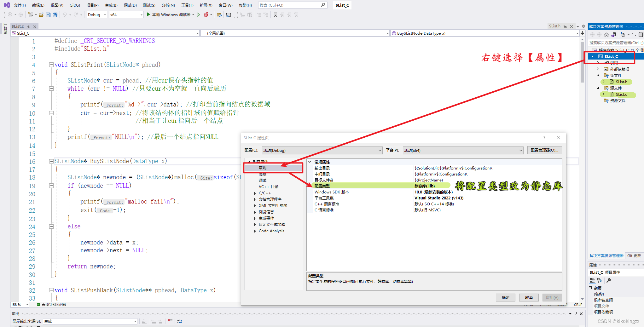644x327 pixels.
Task: Click the 确定 (OK) button
Action: tap(506, 297)
